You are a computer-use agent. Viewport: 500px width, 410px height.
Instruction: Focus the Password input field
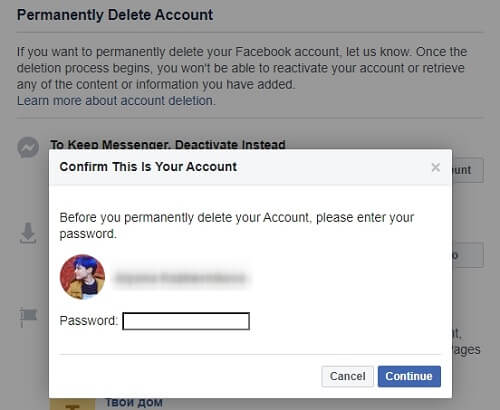click(x=186, y=321)
